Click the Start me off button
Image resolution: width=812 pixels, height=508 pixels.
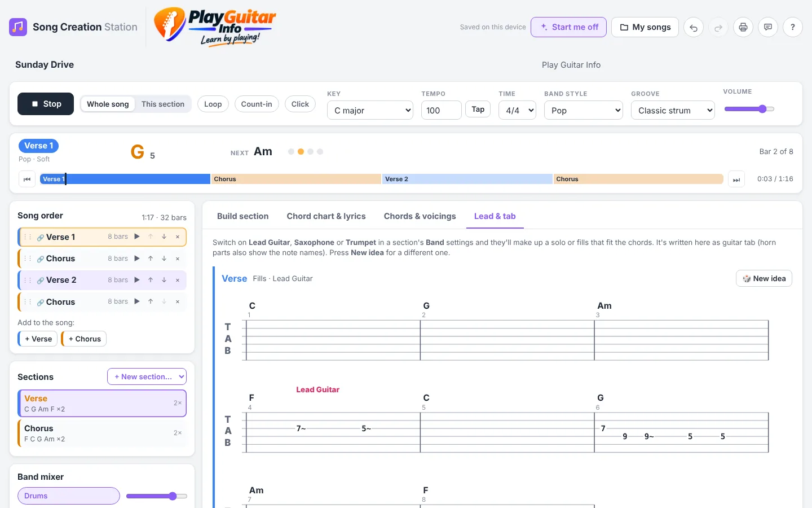(568, 27)
